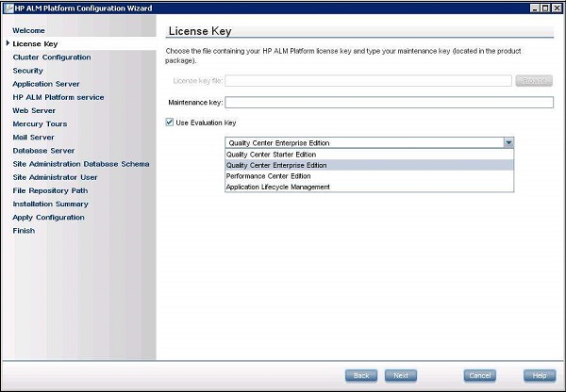The width and height of the screenshot is (566, 392).
Task: Click the wizard title bar icon
Action: (x=8, y=8)
